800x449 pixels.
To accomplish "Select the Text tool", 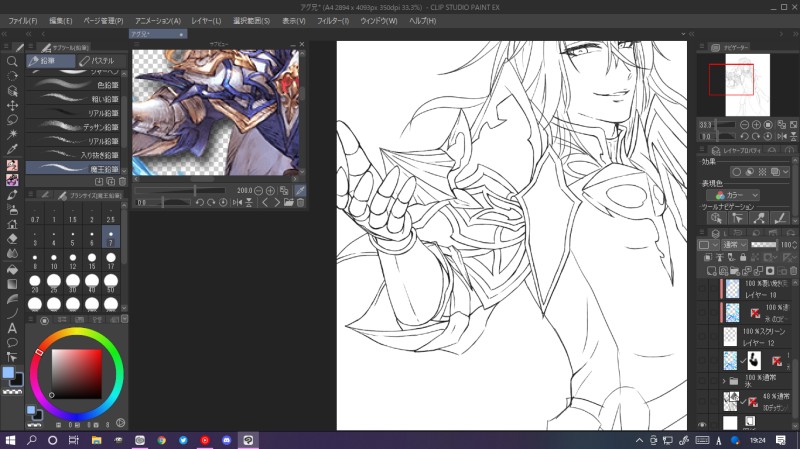I will 12,328.
